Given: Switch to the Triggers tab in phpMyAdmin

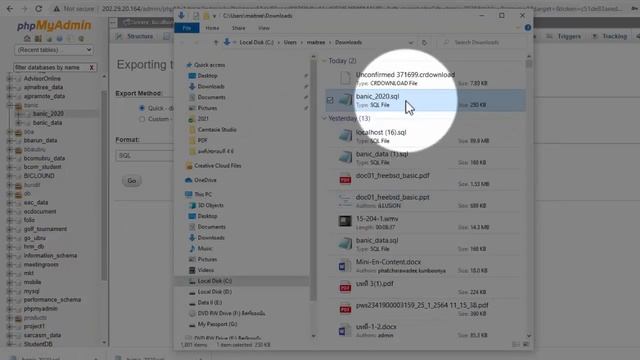Looking at the screenshot, I should coord(564,36).
